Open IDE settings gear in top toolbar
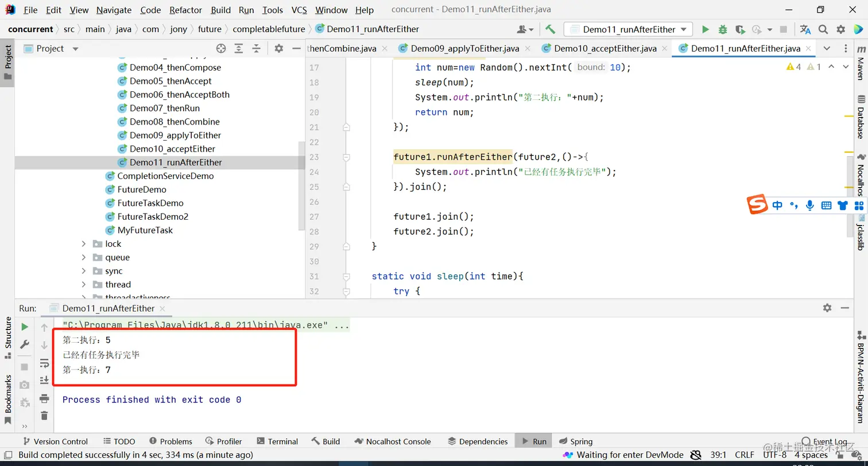The width and height of the screenshot is (868, 466). click(841, 29)
